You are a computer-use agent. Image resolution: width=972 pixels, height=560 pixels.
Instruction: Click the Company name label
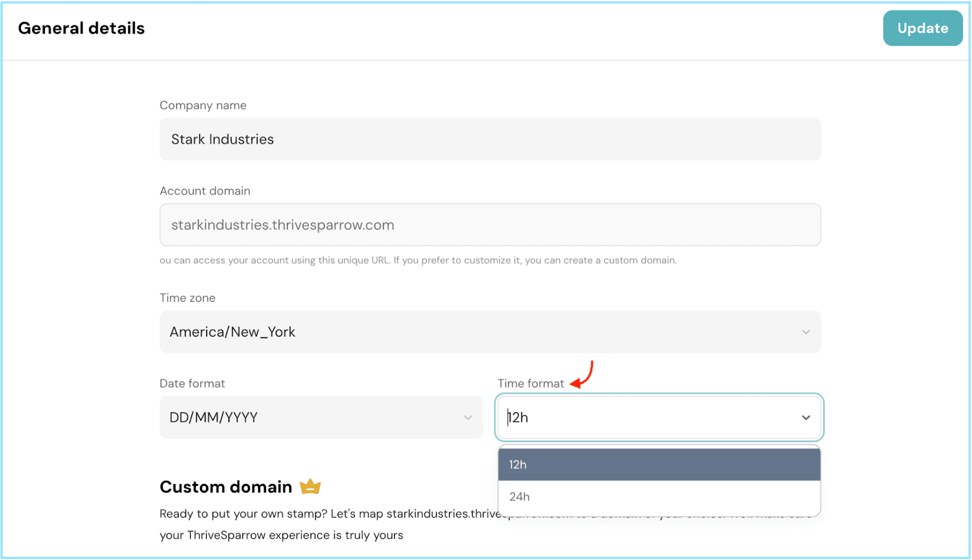click(203, 106)
